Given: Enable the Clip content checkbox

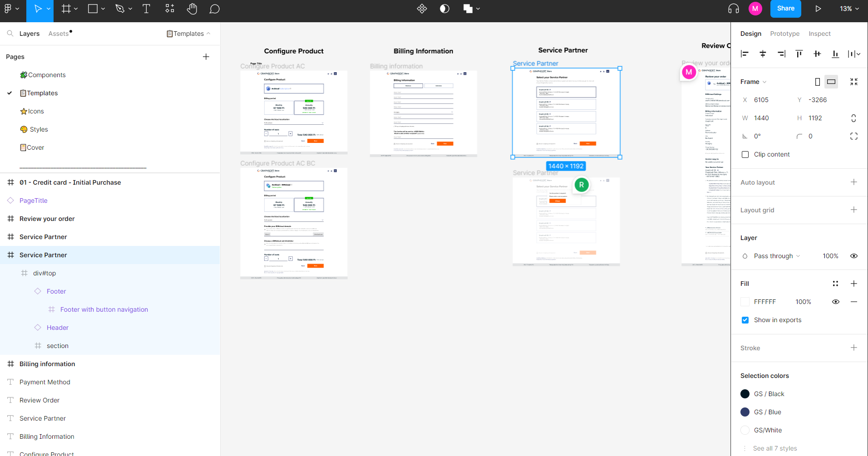Looking at the screenshot, I should pos(745,155).
